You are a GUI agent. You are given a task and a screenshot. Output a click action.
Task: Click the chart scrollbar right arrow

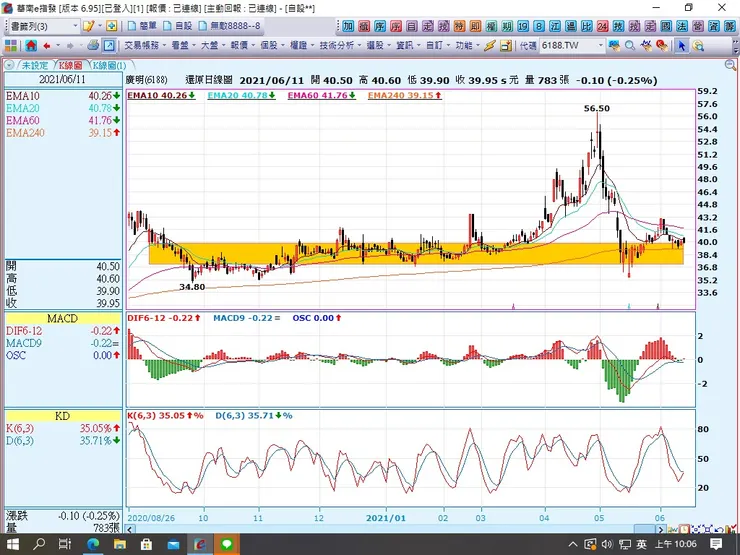click(661, 530)
